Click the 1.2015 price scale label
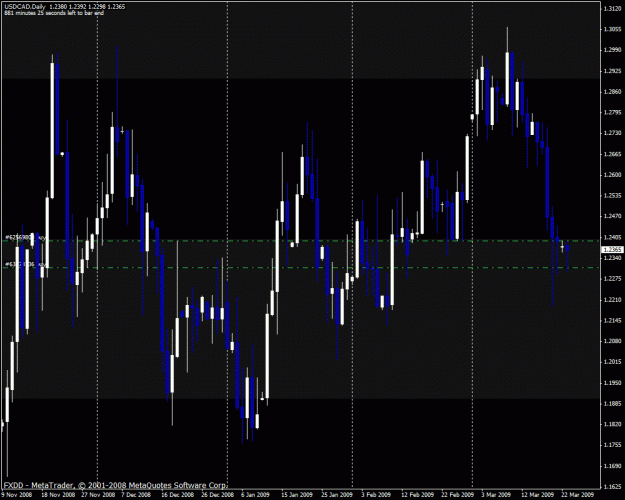The width and height of the screenshot is (625, 500). [613, 362]
